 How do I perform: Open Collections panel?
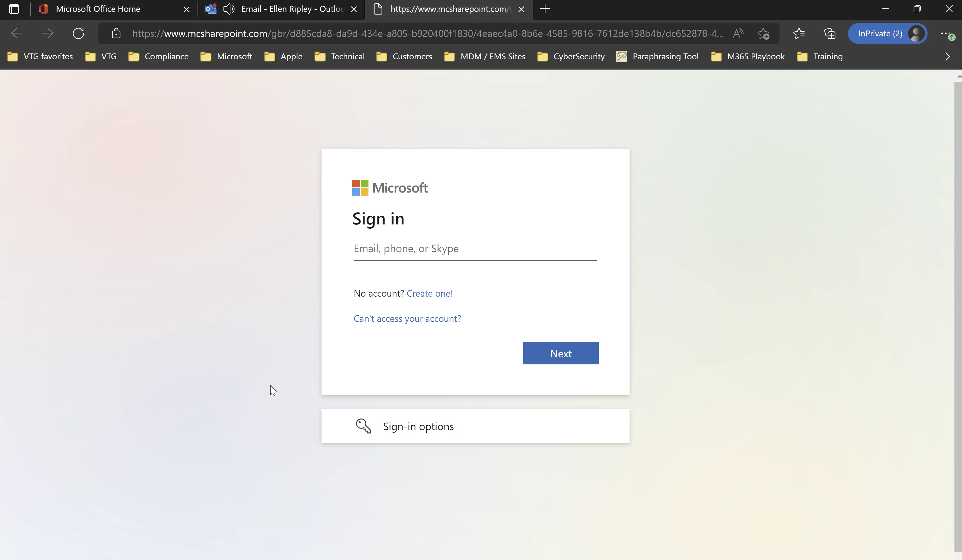[830, 34]
